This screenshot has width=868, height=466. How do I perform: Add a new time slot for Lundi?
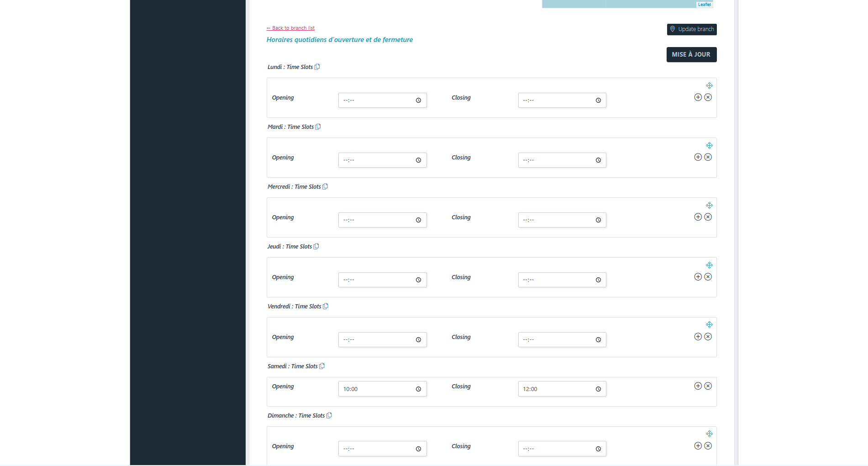(x=698, y=97)
